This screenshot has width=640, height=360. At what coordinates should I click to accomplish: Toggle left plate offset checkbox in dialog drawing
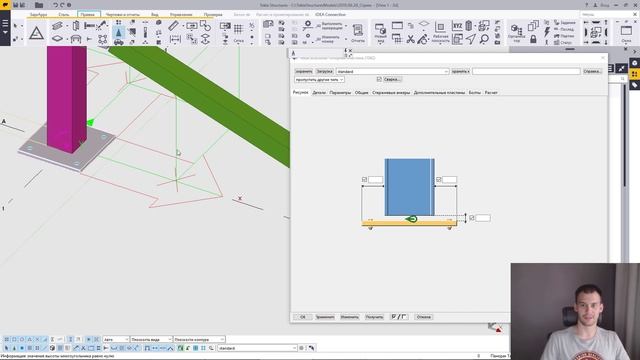pyautogui.click(x=364, y=180)
